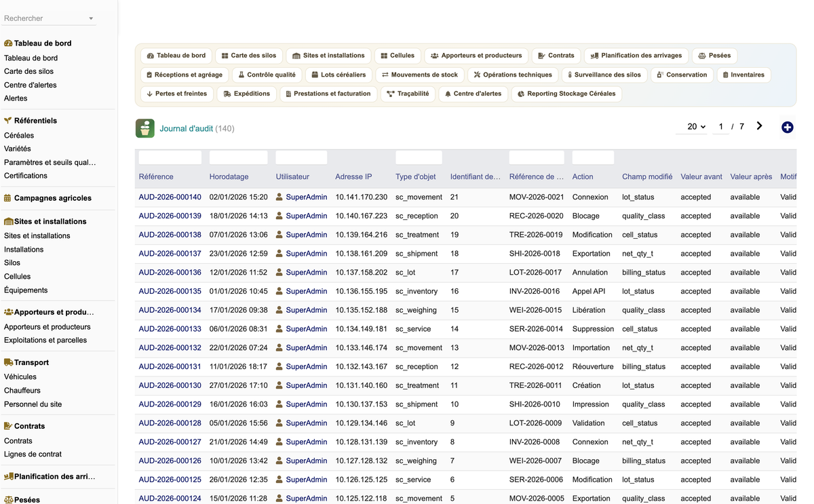The width and height of the screenshot is (814, 504).
Task: Open Carte des silos toolbar button
Action: click(249, 56)
